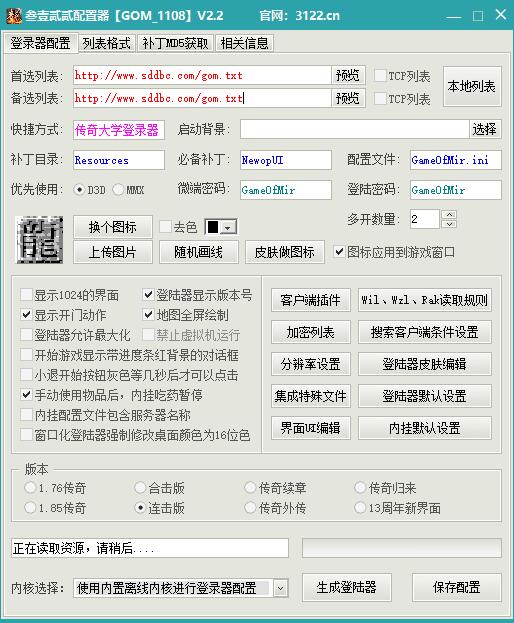
Task: Open 界面UI编辑
Action: click(x=311, y=428)
